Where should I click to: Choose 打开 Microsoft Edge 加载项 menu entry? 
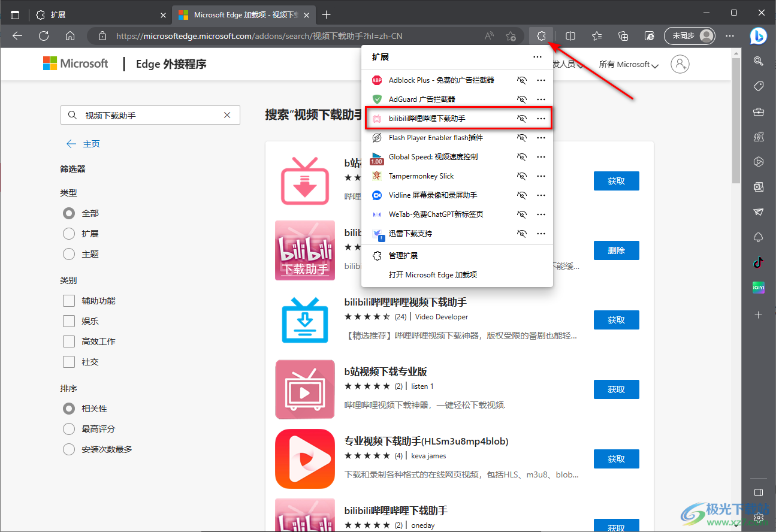click(x=457, y=275)
